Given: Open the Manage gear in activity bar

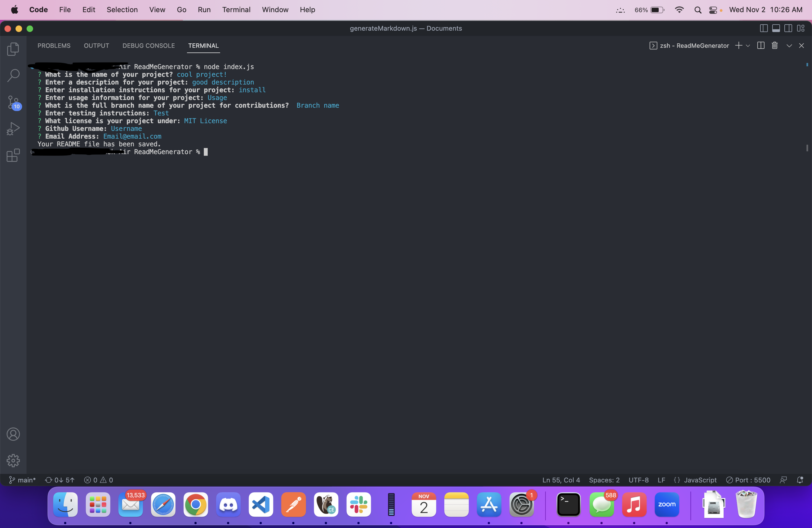Looking at the screenshot, I should pos(13,460).
